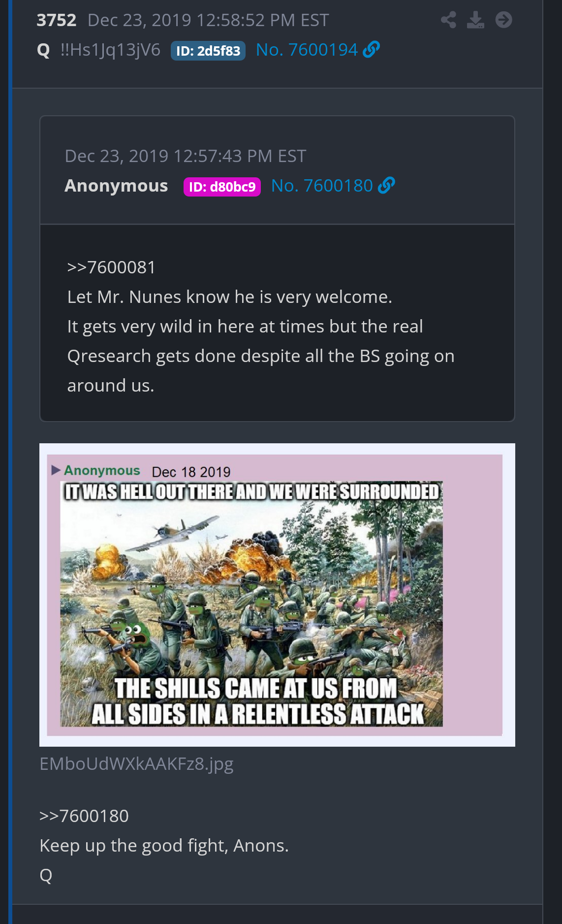The width and height of the screenshot is (562, 924).
Task: Click the triangle arrow before green Anonymous
Action: tap(56, 470)
